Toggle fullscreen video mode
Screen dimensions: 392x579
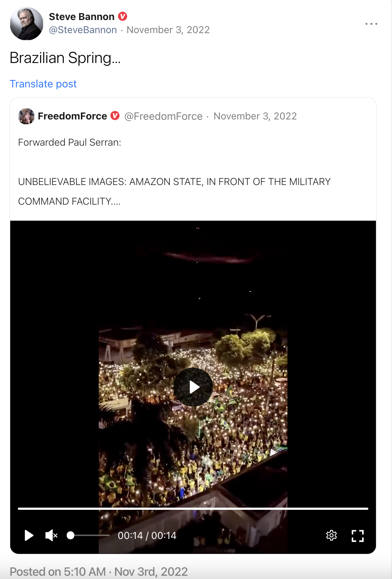pos(358,535)
